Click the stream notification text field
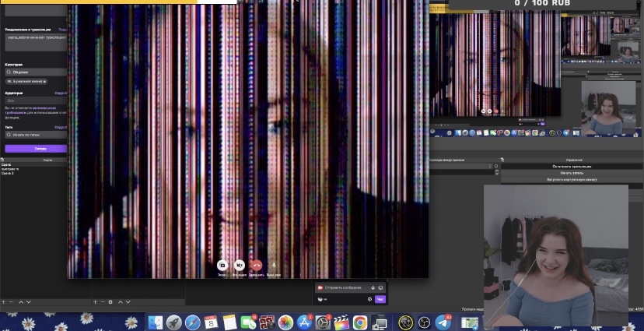The height and width of the screenshot is (331, 644). [36, 42]
